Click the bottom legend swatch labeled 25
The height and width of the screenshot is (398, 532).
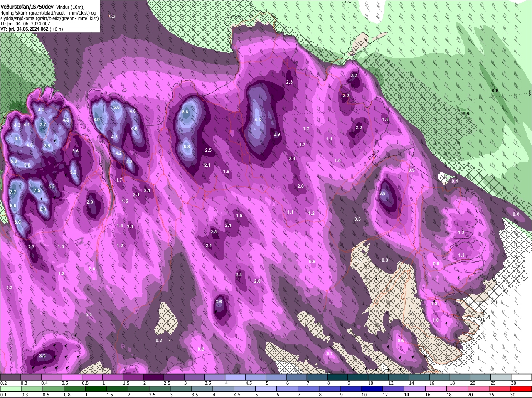coord(500,389)
